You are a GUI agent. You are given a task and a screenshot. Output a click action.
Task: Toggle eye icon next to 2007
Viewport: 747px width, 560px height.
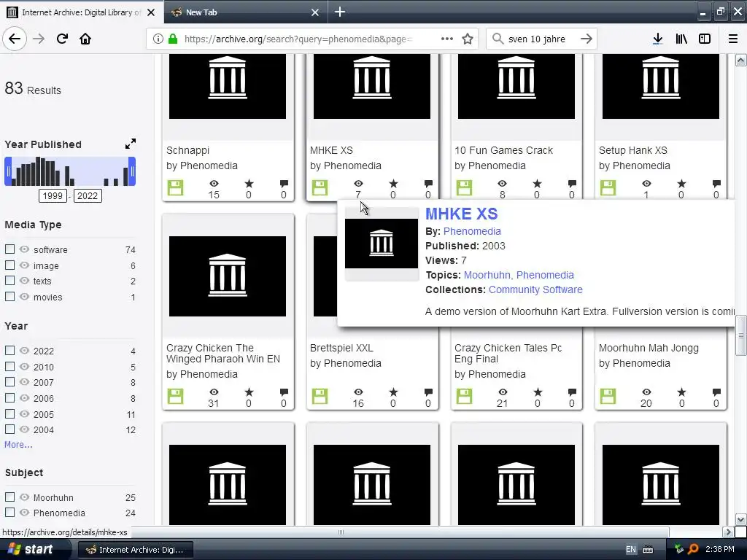point(24,382)
